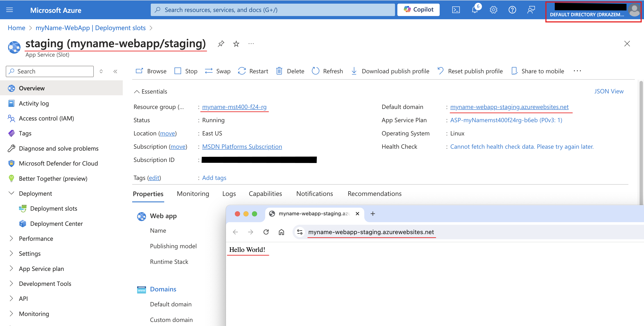
Task: Select Overview in the left menu
Action: tap(61, 88)
